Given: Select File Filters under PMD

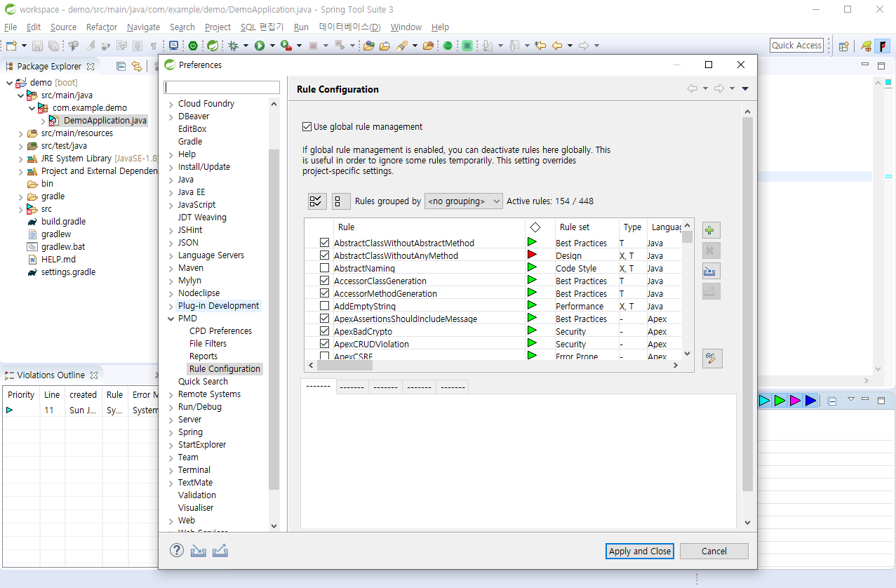Looking at the screenshot, I should [x=208, y=344].
